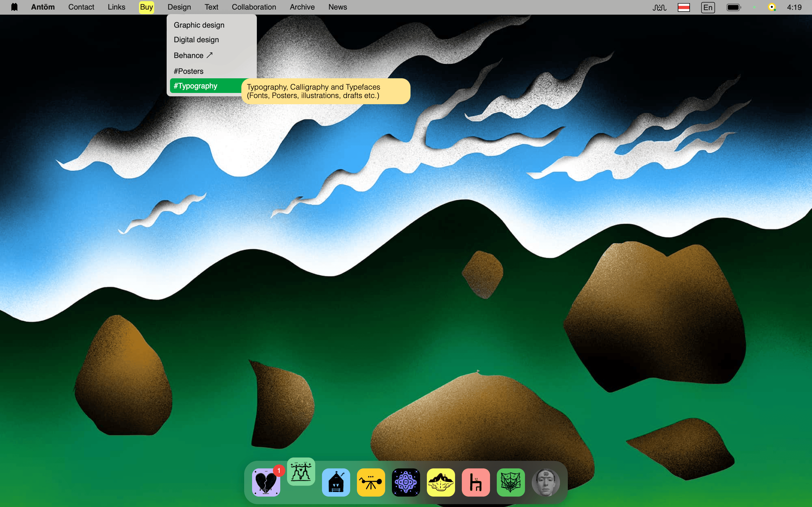Choose #Posters in the dropdown
The height and width of the screenshot is (507, 812).
click(189, 71)
